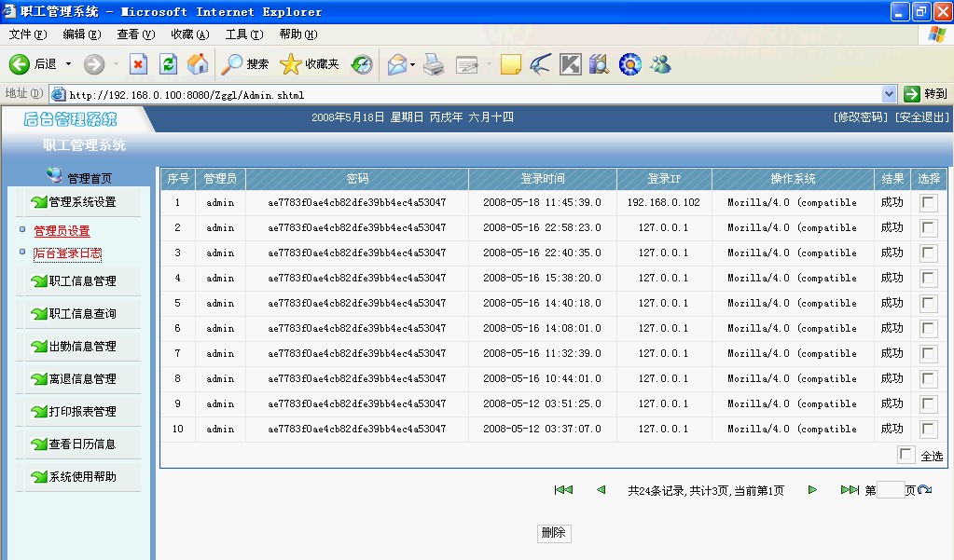Check the selection box for row 3
The height and width of the screenshot is (560, 954).
(x=928, y=253)
